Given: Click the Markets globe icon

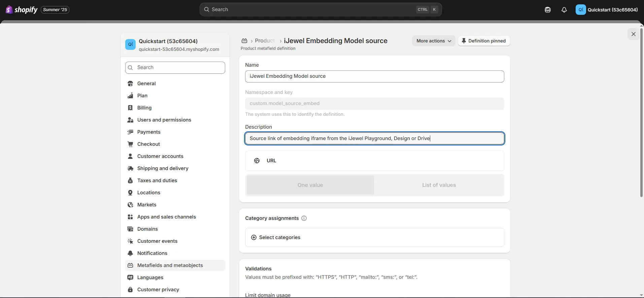Looking at the screenshot, I should pos(130,205).
